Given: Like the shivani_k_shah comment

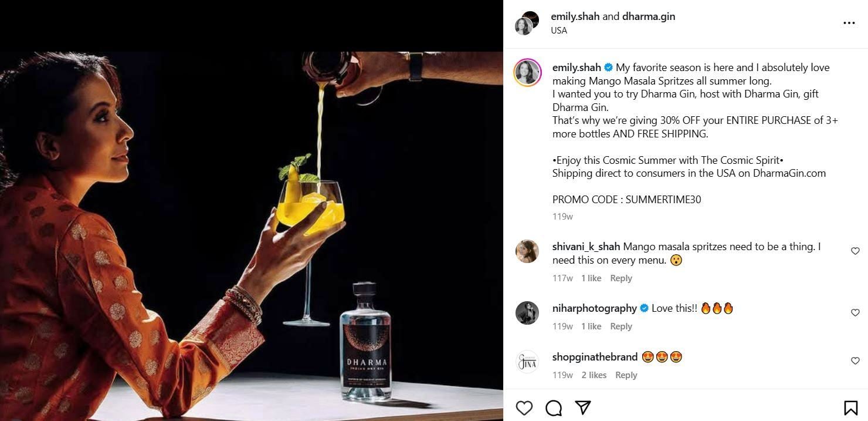Looking at the screenshot, I should coord(855,251).
